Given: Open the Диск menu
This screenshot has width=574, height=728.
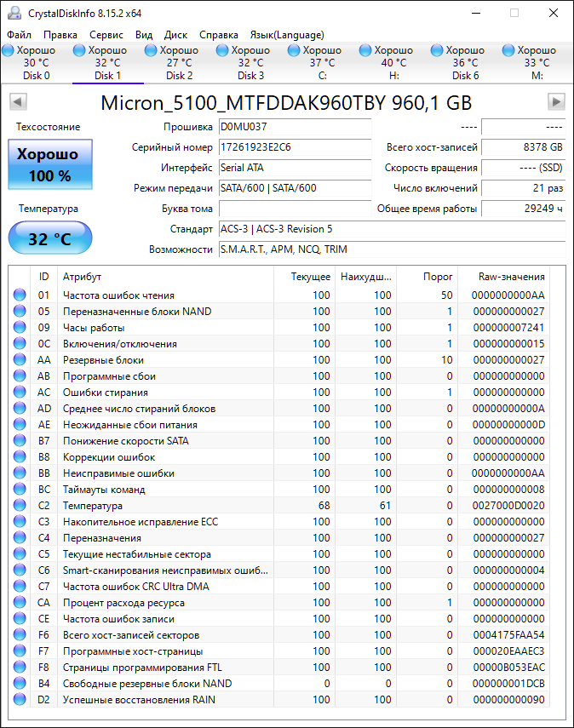Looking at the screenshot, I should (x=175, y=35).
